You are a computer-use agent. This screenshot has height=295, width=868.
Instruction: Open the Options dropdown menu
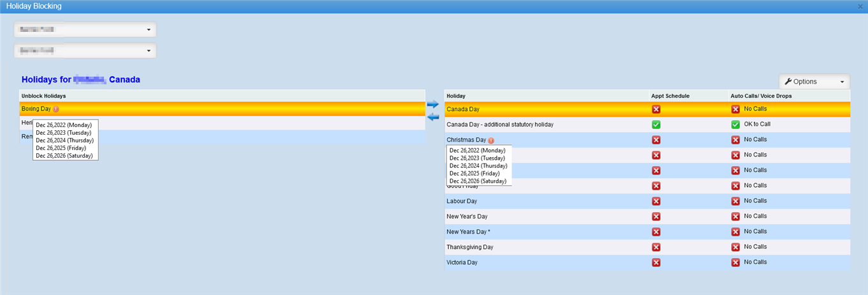tap(814, 82)
